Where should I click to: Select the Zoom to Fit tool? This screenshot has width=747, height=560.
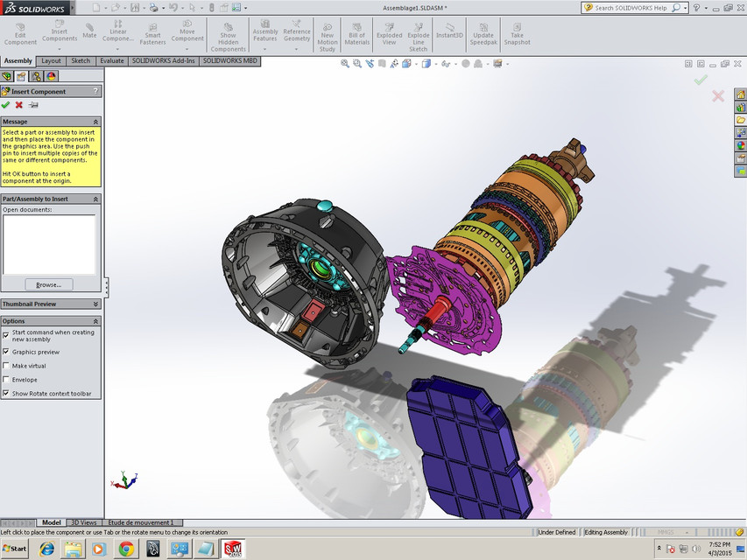coord(343,63)
